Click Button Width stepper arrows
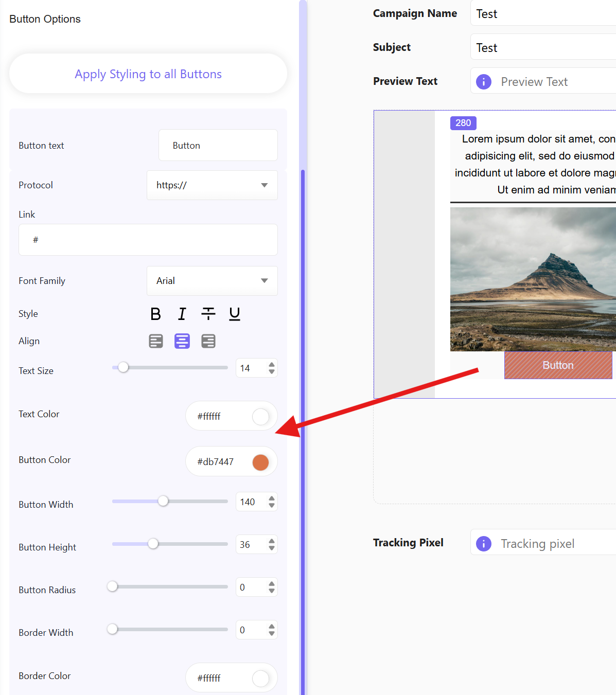 272,502
